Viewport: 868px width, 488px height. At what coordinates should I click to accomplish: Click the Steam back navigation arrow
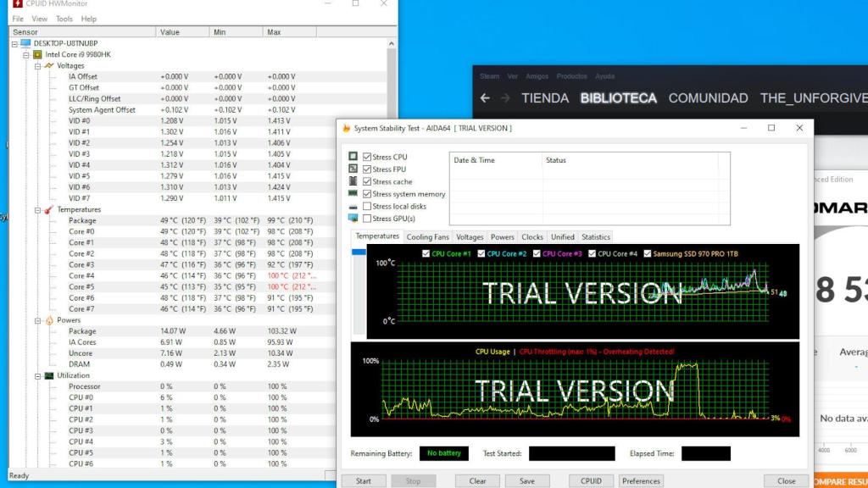[483, 97]
